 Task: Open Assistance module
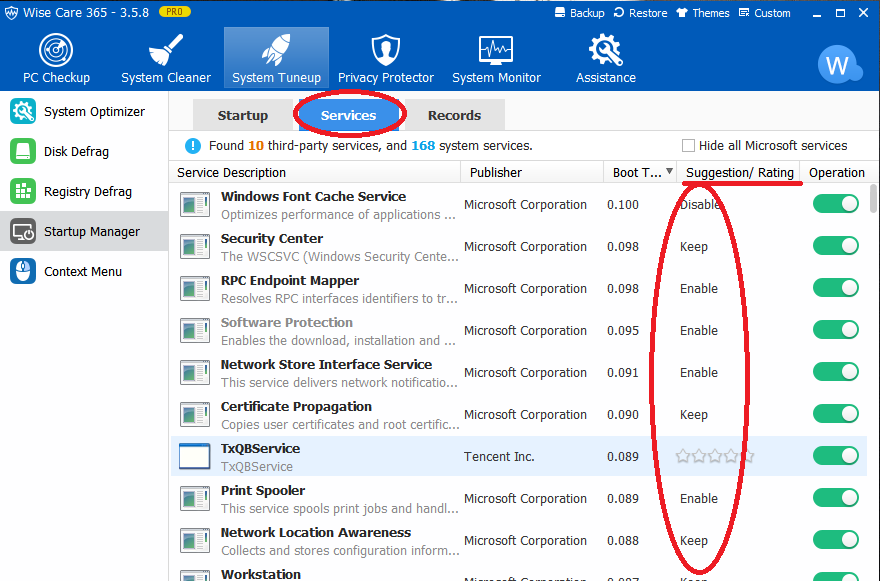pyautogui.click(x=606, y=58)
